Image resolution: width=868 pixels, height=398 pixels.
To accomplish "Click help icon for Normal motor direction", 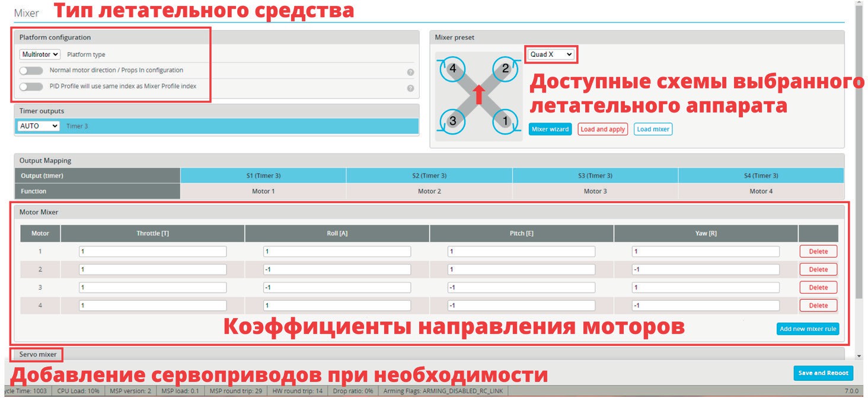I will pyautogui.click(x=410, y=72).
